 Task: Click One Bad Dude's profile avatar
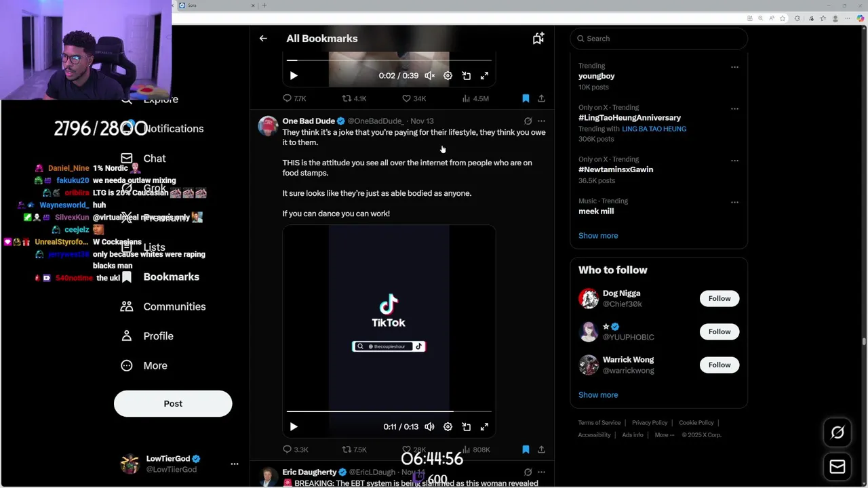point(268,127)
